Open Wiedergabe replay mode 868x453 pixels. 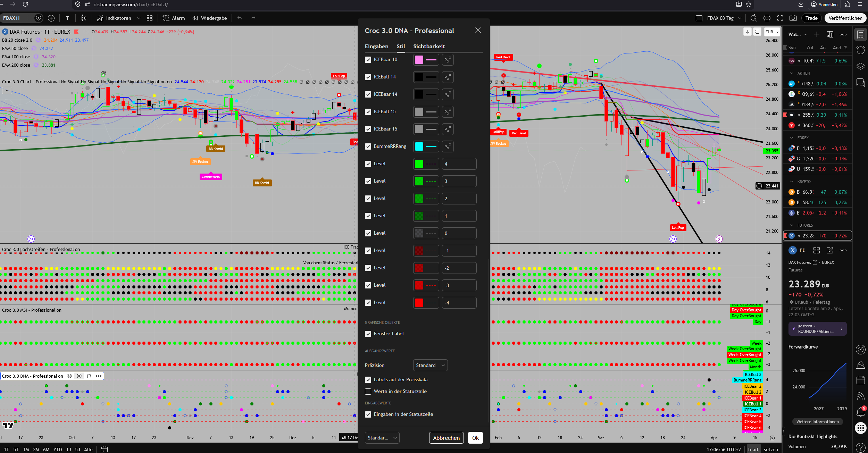[x=210, y=18]
